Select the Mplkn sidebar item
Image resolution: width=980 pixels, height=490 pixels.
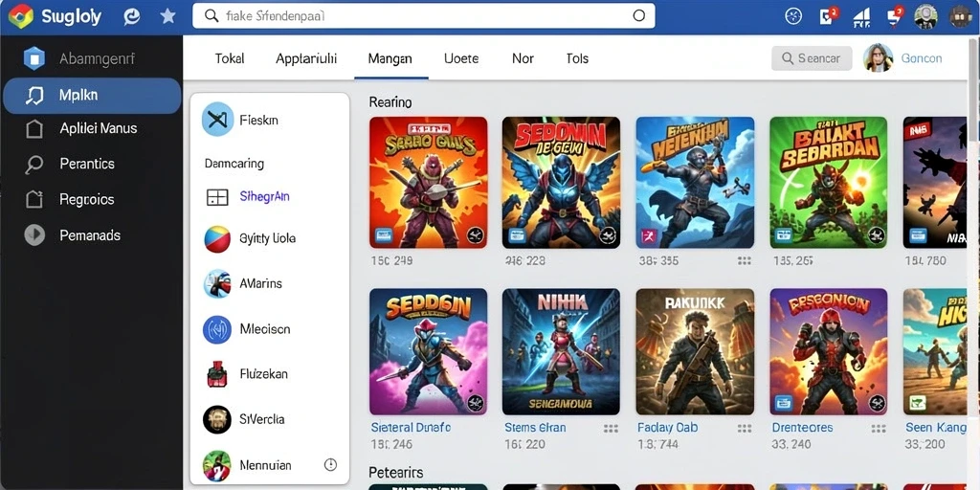[x=92, y=96]
